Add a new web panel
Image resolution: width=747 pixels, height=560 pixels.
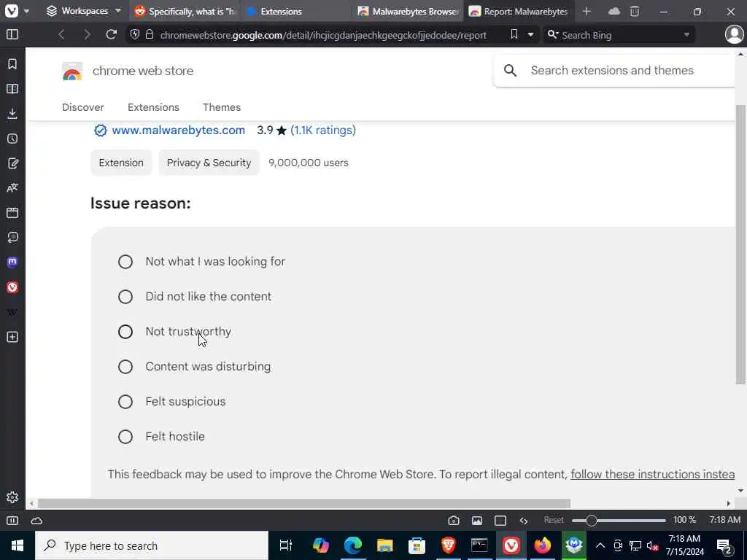pos(12,337)
